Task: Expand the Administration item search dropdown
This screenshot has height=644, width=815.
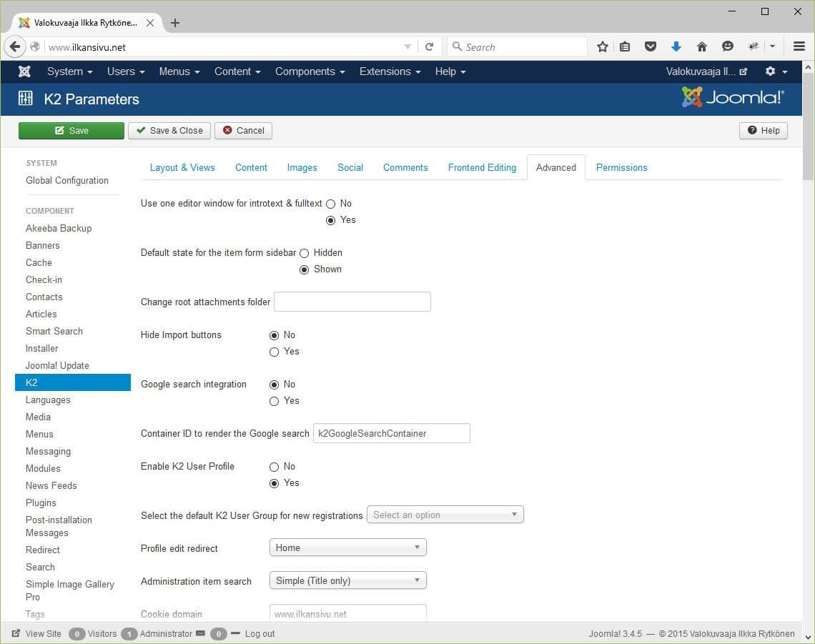Action: [x=347, y=580]
